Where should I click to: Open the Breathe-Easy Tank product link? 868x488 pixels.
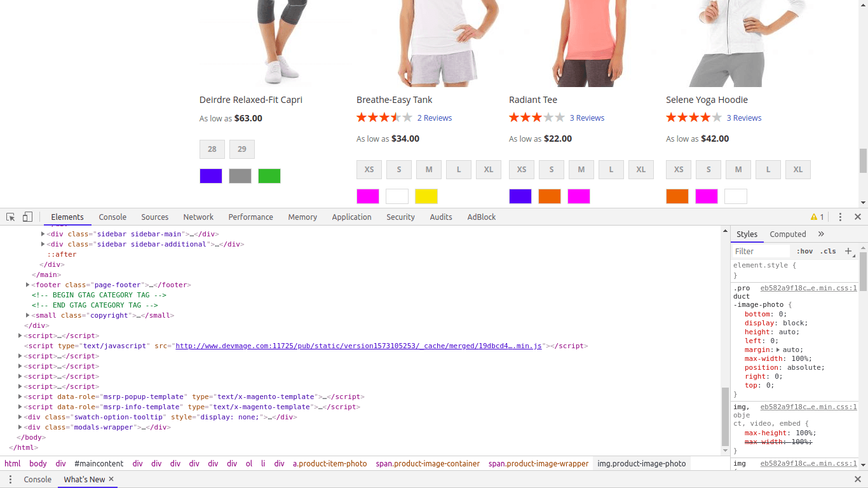[x=395, y=100]
